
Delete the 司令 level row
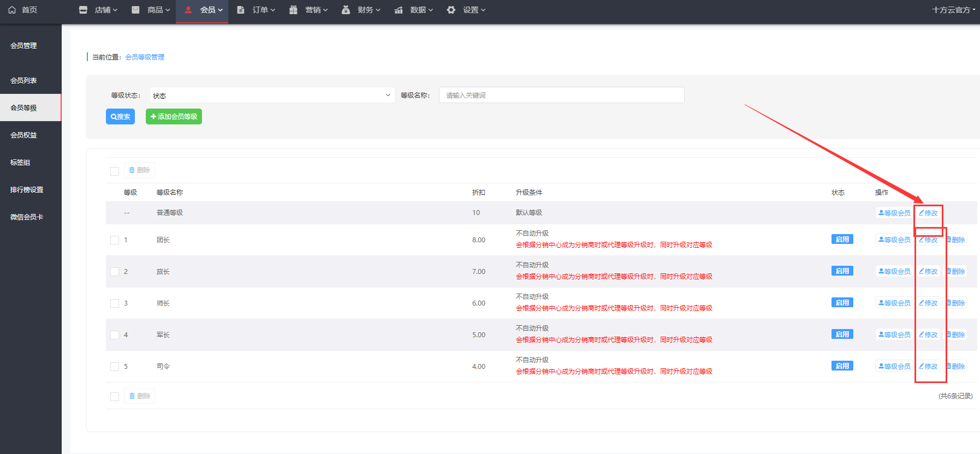coord(956,366)
